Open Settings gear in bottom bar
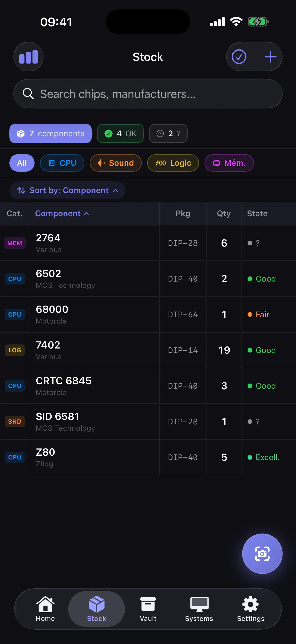 point(250,609)
